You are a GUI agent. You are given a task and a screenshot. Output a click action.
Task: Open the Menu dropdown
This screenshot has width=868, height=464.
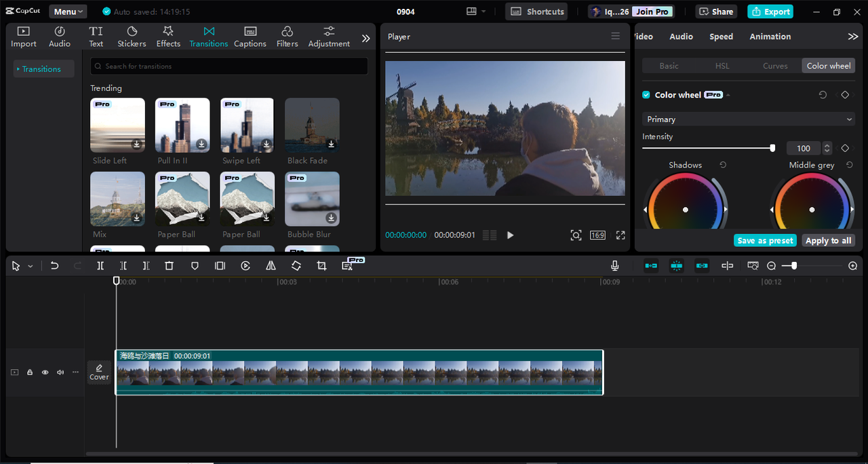click(68, 12)
